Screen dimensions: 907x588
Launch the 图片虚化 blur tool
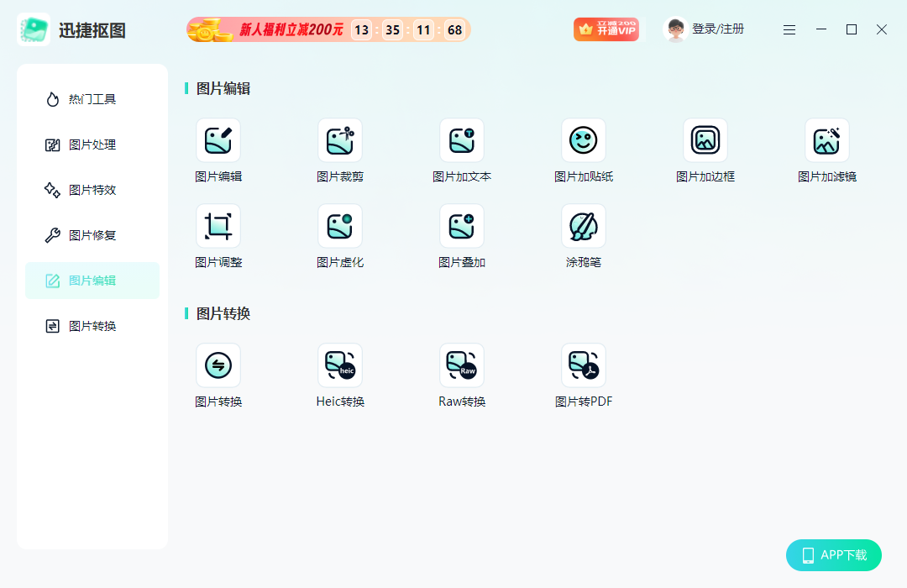[x=340, y=235]
